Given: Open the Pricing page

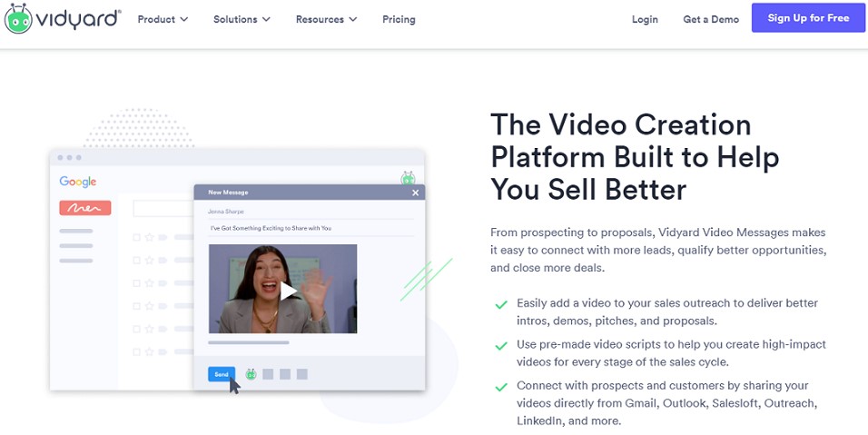Looking at the screenshot, I should (x=399, y=19).
